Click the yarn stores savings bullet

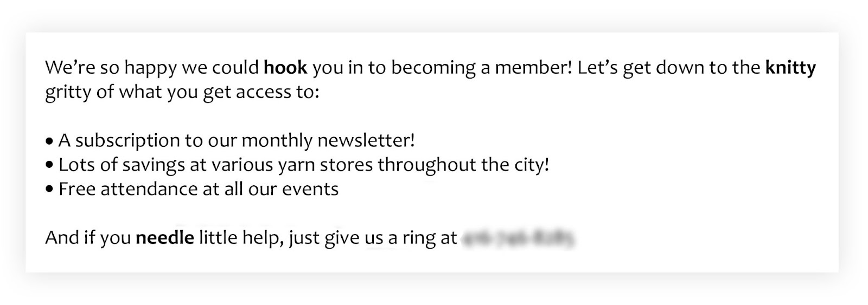click(304, 165)
